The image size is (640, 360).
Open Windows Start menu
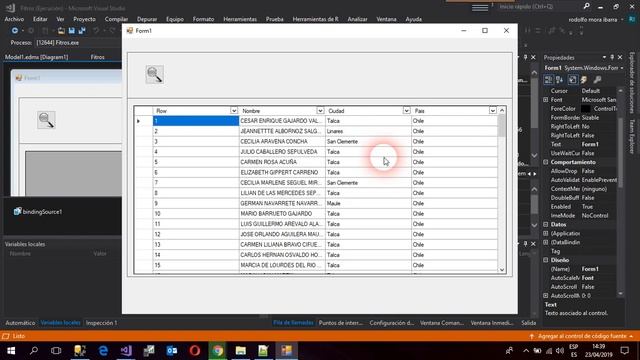(x=11, y=351)
